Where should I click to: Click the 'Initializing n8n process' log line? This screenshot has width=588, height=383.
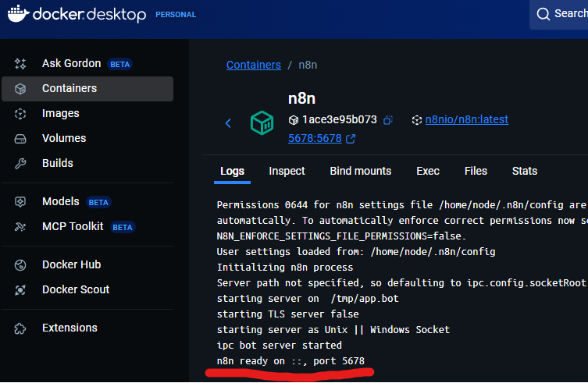[285, 268]
